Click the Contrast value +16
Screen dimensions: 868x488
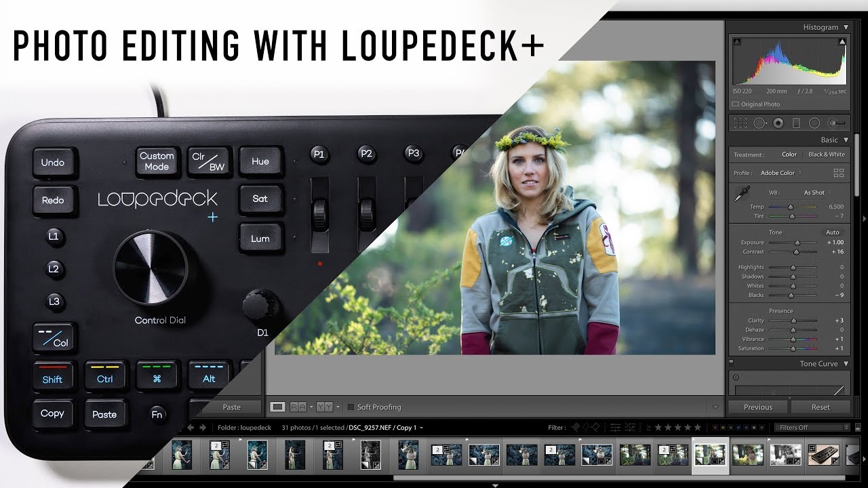(837, 252)
